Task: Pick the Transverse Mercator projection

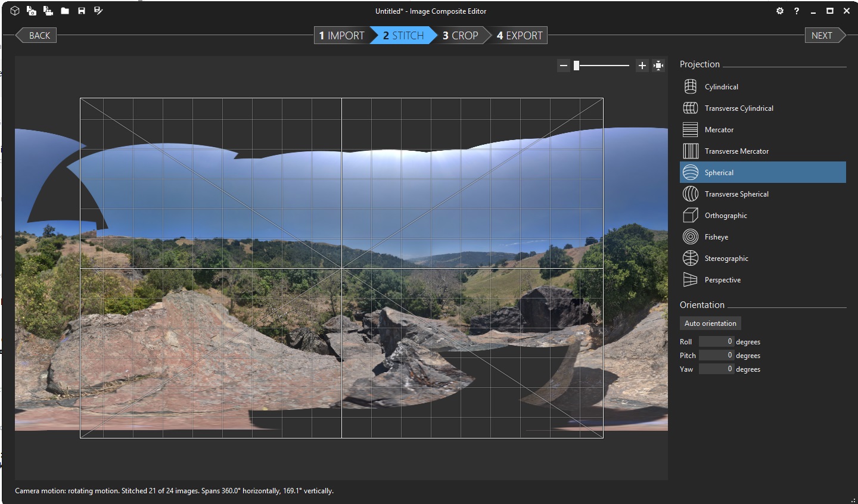Action: pyautogui.click(x=736, y=151)
